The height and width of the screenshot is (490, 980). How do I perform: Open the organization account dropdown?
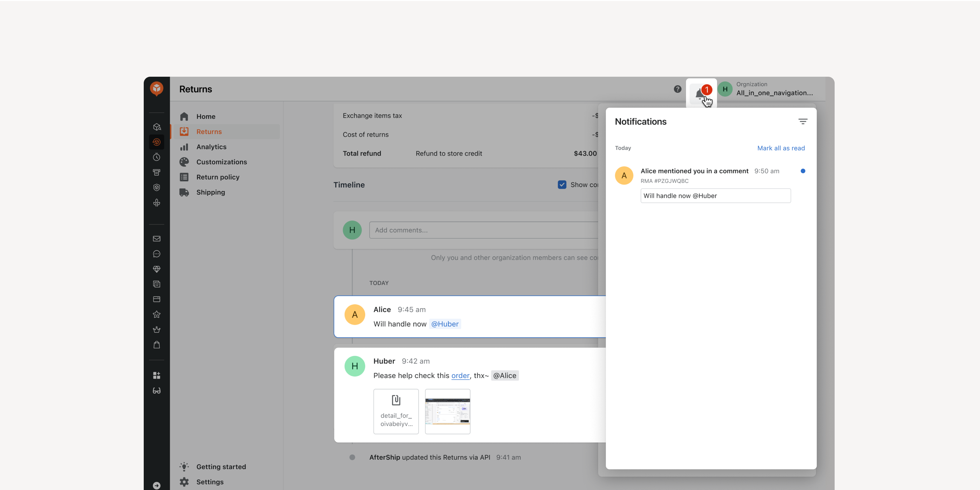(x=766, y=89)
